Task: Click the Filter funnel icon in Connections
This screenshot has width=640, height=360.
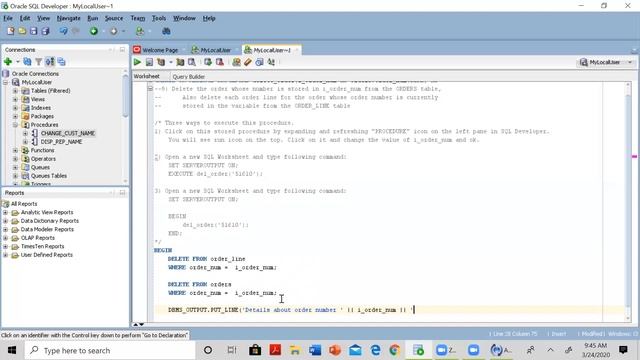Action: [x=38, y=62]
